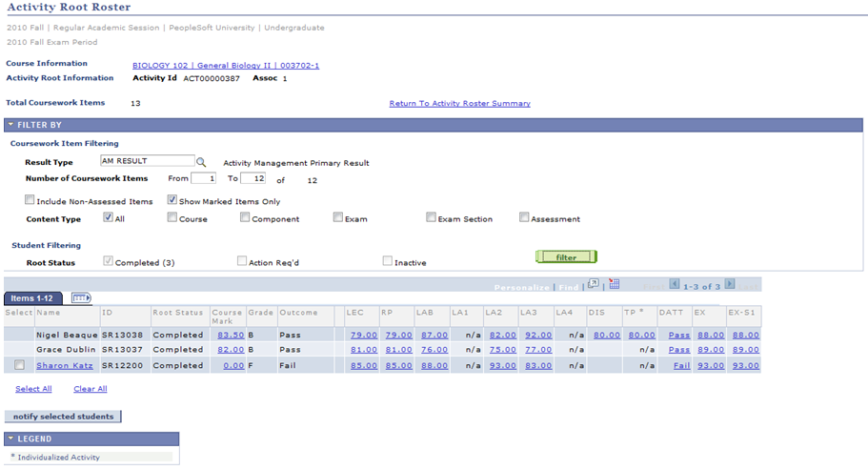Toggle the All content type checkbox

108,217
